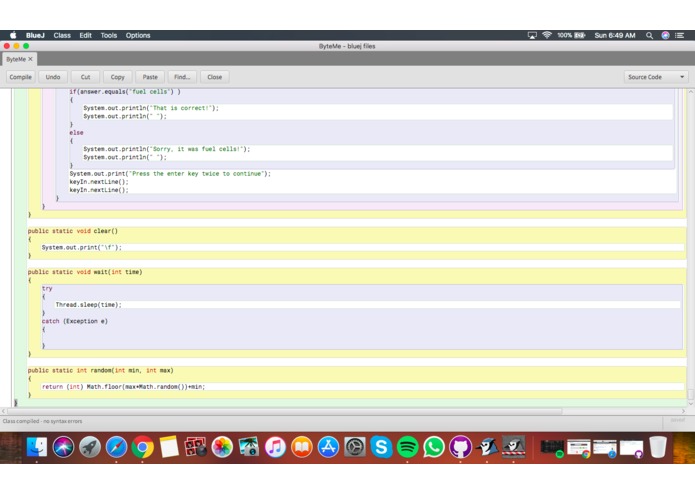Screen dimensions: 695x494
Task: Open GitHub Desktop from the dock
Action: pyautogui.click(x=461, y=447)
